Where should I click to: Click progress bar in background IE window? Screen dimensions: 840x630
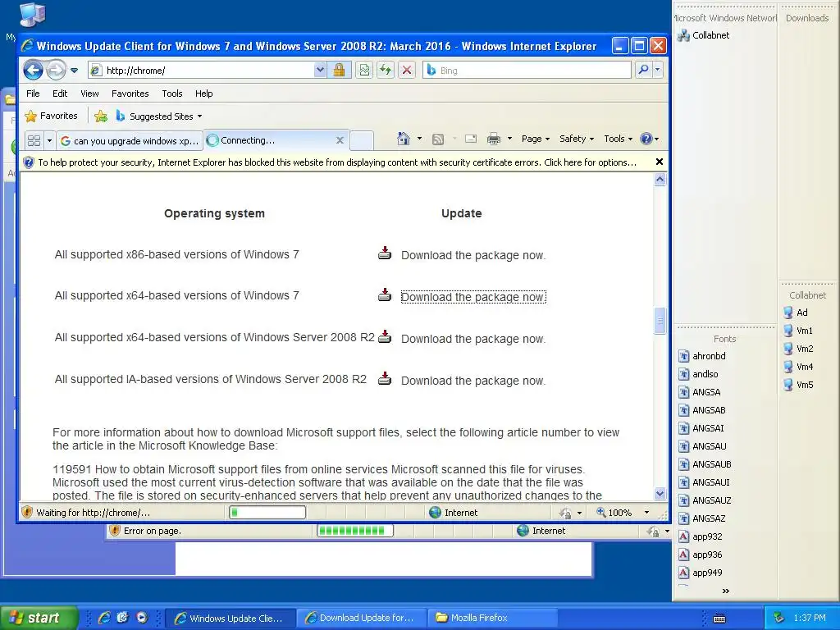coord(355,531)
